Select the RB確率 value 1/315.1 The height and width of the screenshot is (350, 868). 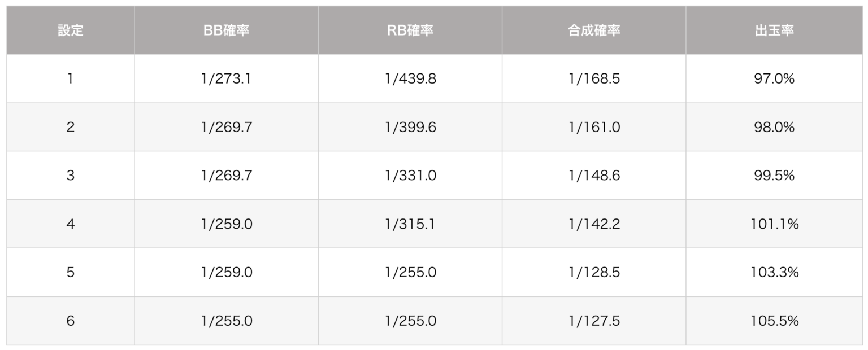tap(410, 224)
